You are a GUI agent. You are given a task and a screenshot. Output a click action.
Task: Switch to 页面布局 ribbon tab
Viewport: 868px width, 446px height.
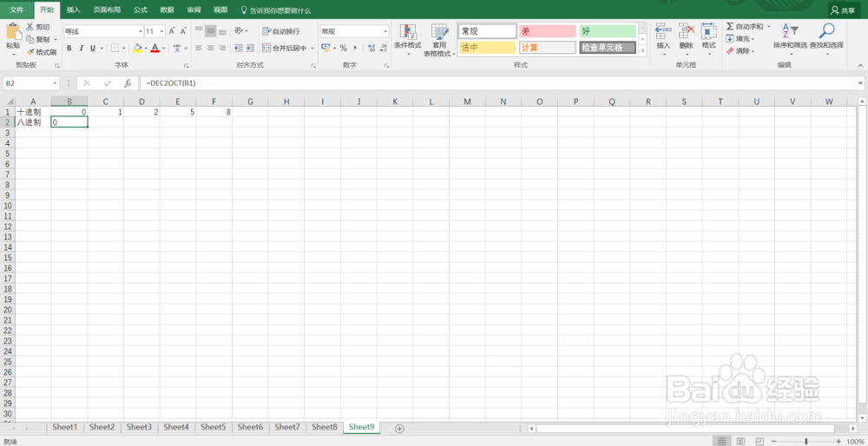pos(107,10)
